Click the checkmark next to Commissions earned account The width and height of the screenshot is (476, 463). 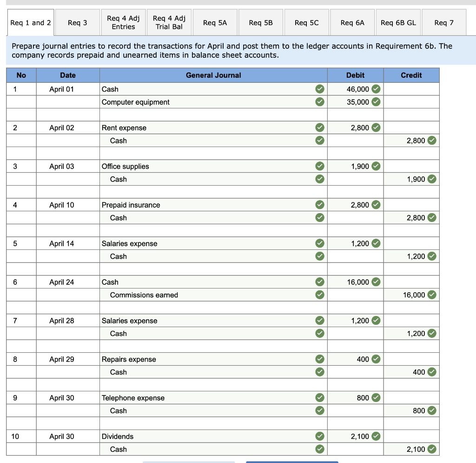320,295
